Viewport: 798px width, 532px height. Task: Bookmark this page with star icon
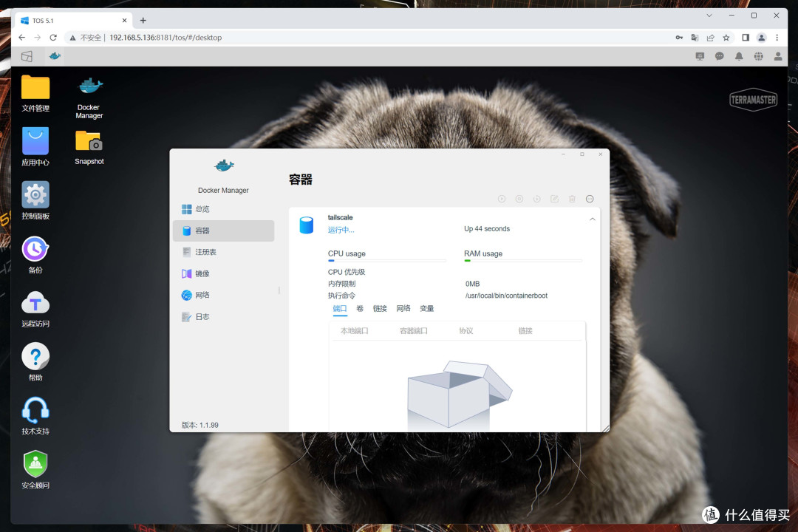click(x=726, y=38)
